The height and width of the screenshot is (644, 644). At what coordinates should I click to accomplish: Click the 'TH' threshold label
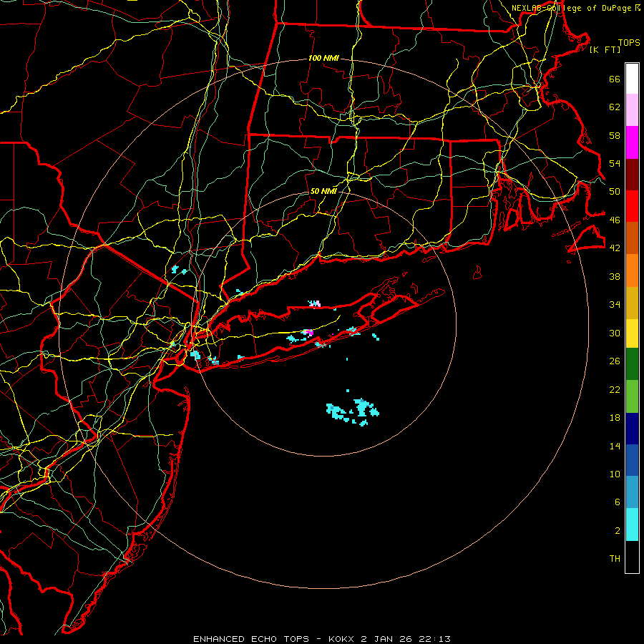click(x=615, y=559)
